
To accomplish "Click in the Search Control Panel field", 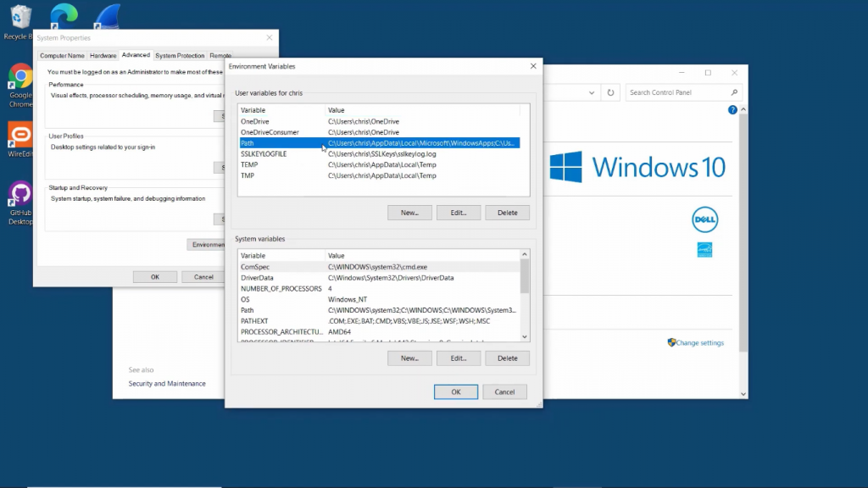I will pos(676,92).
